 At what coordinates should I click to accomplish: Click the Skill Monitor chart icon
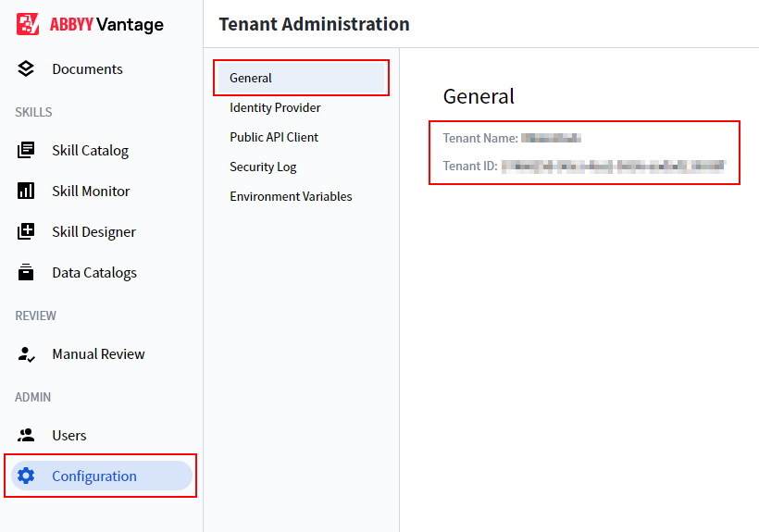point(26,191)
